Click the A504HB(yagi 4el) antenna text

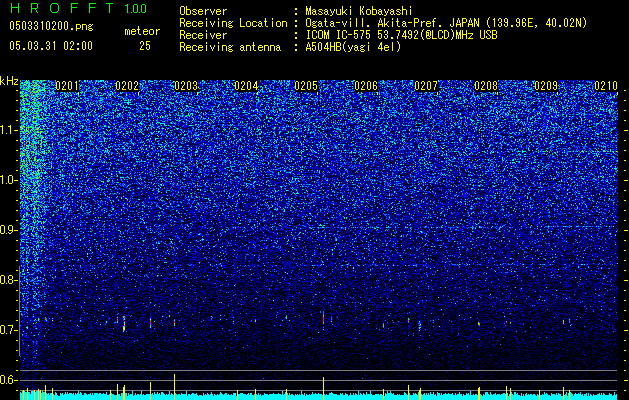[353, 47]
